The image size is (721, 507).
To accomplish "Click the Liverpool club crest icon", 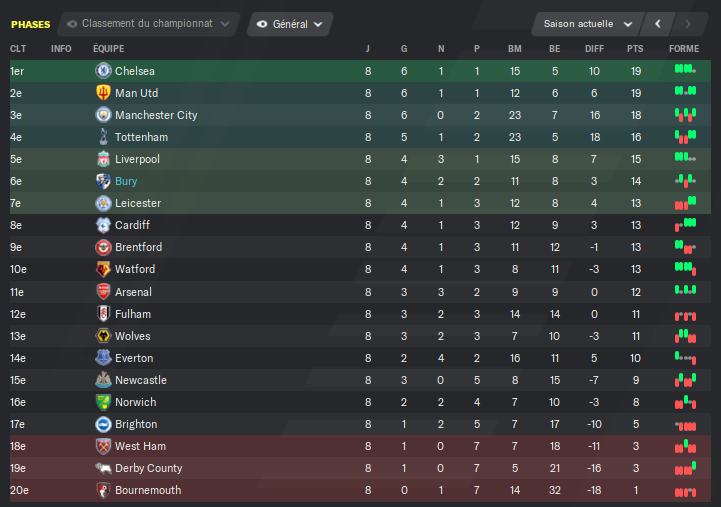I will 103,159.
